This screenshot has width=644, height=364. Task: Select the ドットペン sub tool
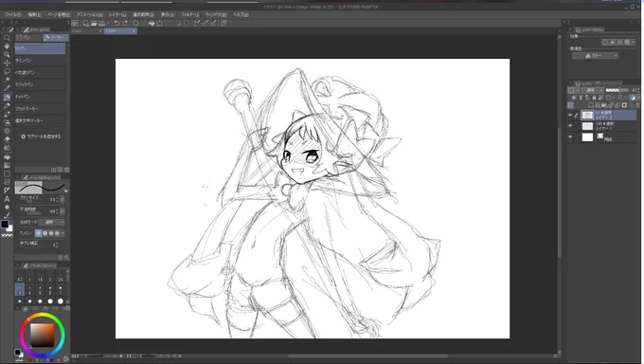(x=40, y=97)
